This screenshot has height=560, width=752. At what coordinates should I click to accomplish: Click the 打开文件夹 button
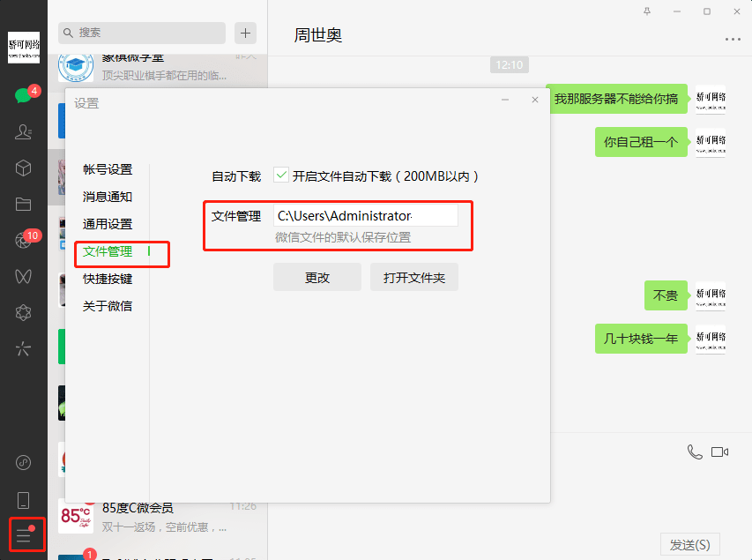point(413,277)
